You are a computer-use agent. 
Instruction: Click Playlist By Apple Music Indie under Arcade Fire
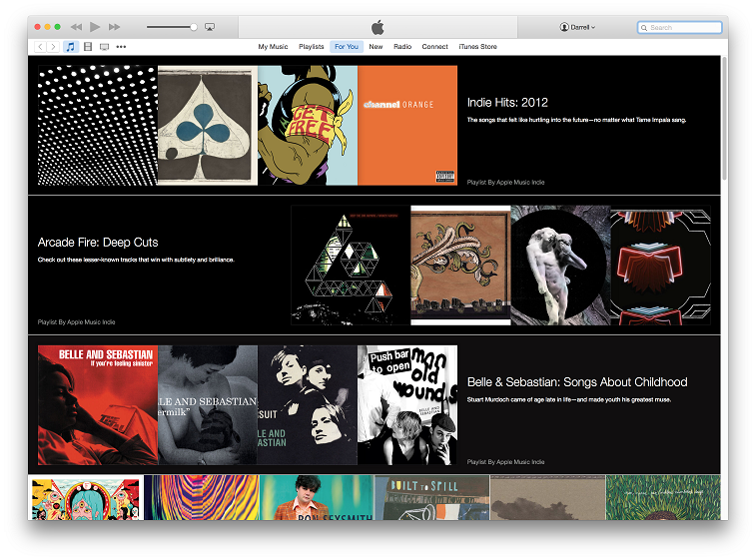coord(77,322)
